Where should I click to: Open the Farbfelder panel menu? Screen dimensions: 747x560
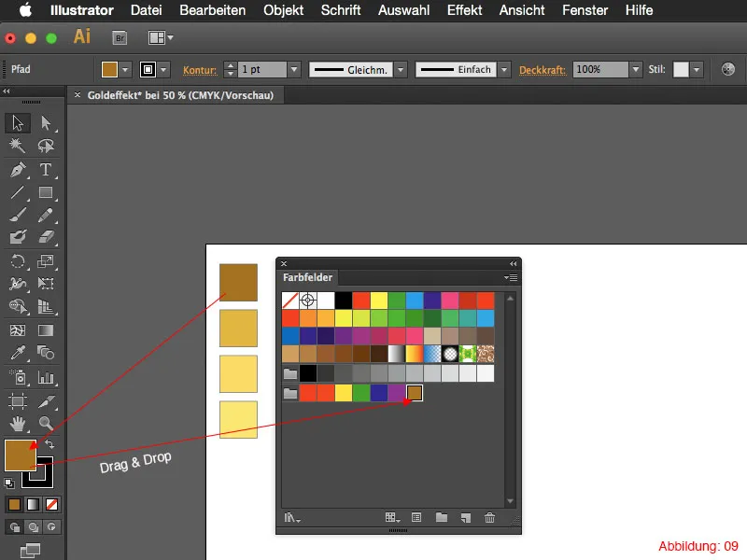(x=511, y=277)
